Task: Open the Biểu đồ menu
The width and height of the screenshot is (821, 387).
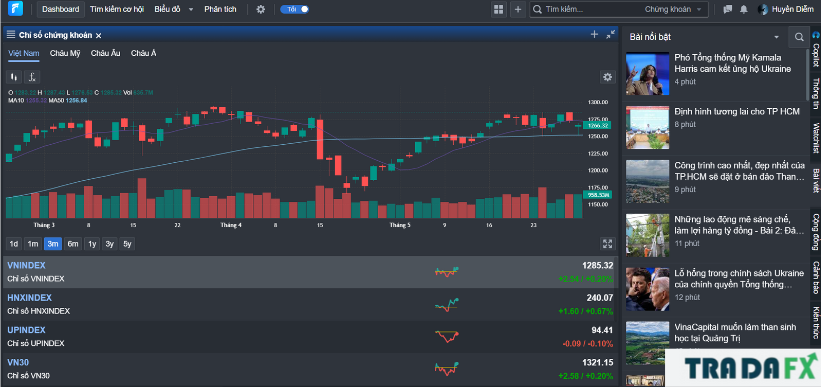Action: point(167,9)
